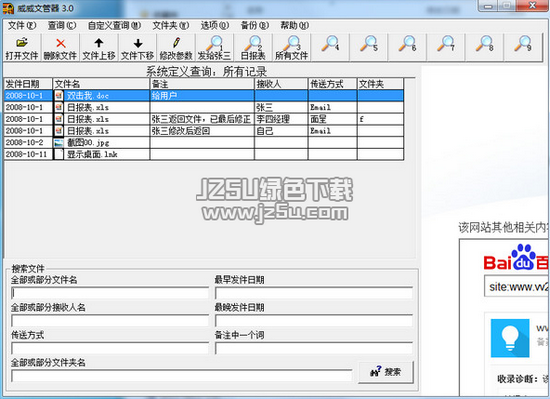Screen dimensions: 550x399
Task: Click the 面呈 delivery method cell
Action: [x=333, y=119]
